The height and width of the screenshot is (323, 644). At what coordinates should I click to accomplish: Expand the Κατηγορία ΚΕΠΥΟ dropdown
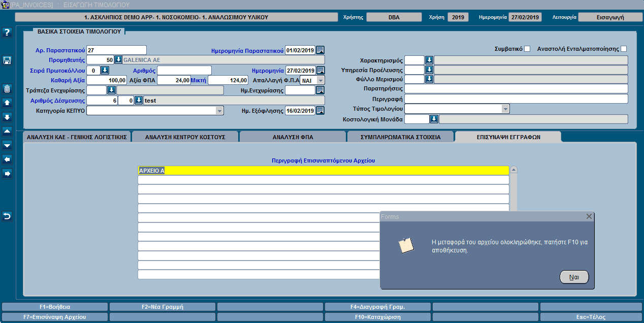click(x=219, y=111)
